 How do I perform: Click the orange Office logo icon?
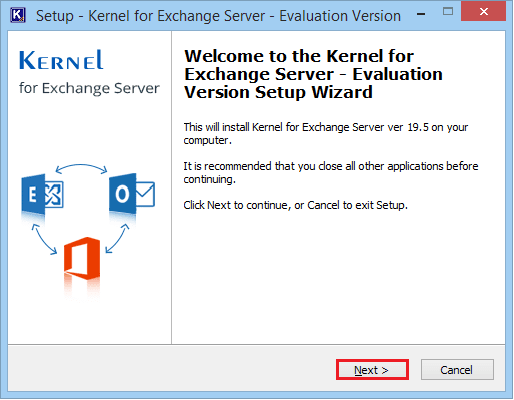coord(82,259)
